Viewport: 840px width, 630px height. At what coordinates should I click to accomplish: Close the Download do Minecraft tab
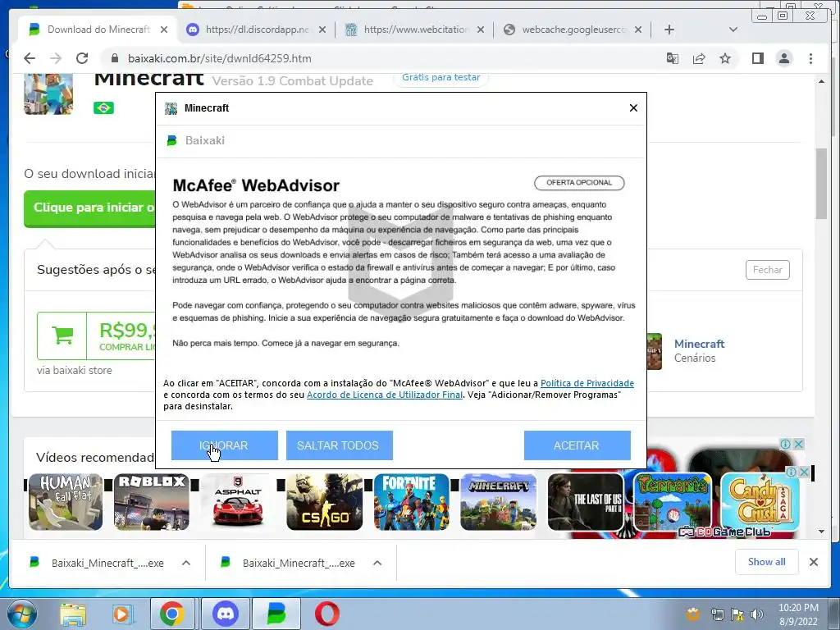pyautogui.click(x=164, y=30)
